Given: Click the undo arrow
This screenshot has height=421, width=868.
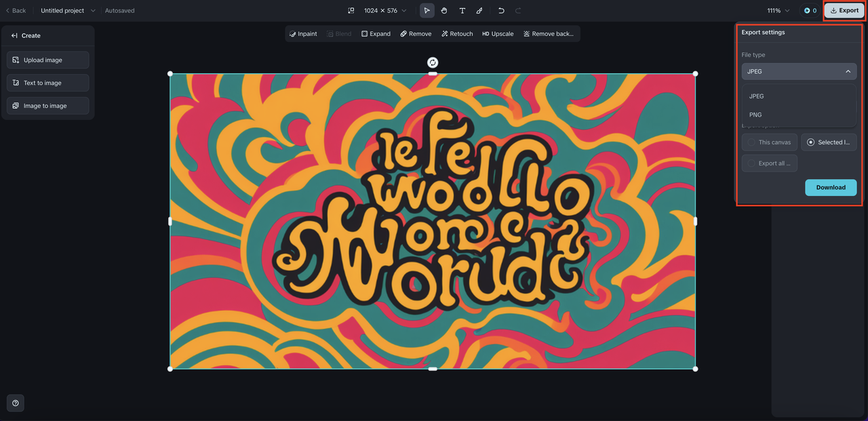Looking at the screenshot, I should tap(501, 11).
